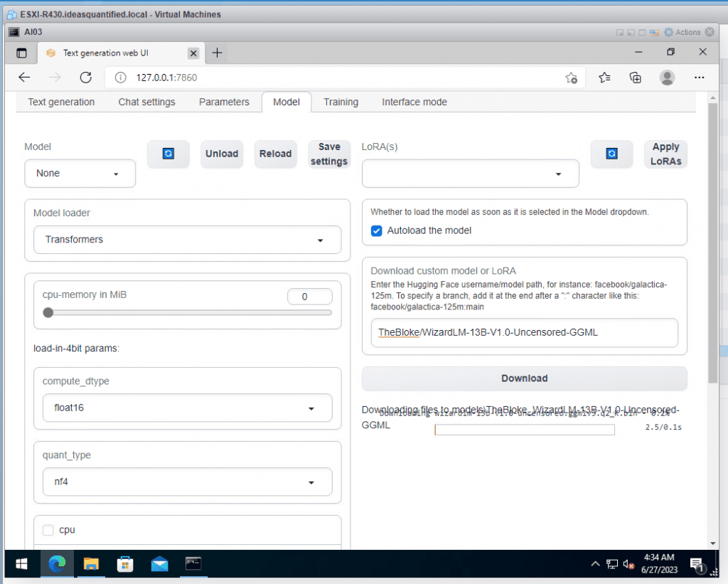
Task: Refresh the Model list with the blue icon
Action: tap(168, 154)
